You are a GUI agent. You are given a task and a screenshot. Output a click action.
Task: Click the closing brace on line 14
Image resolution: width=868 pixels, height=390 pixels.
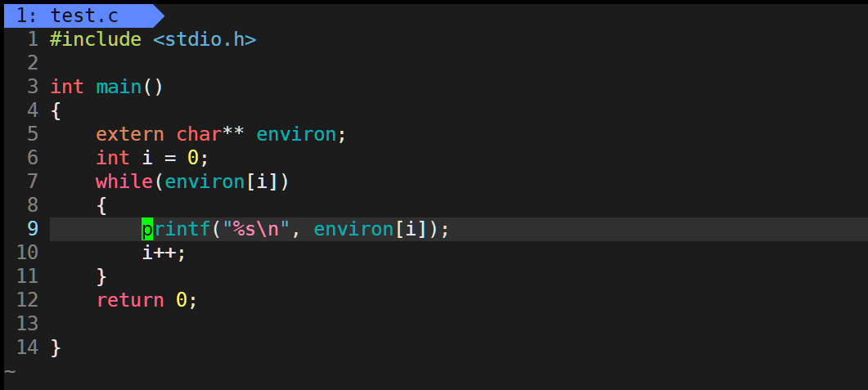56,347
